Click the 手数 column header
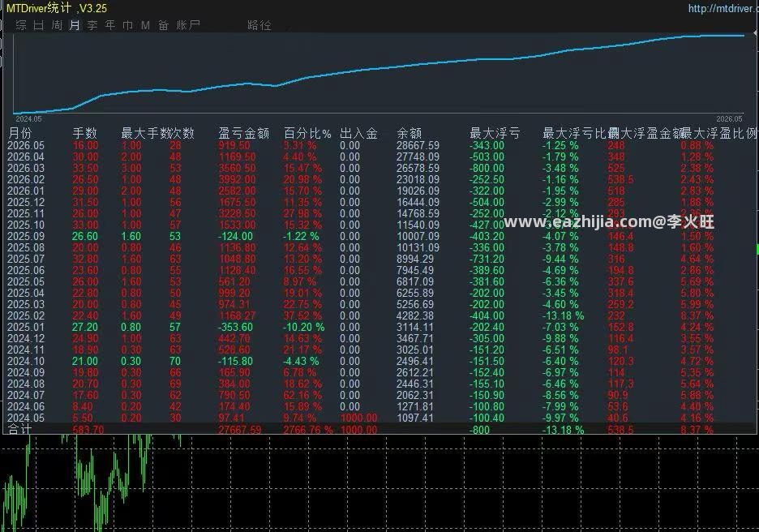Viewport: 759px width, 532px height. coord(84,133)
